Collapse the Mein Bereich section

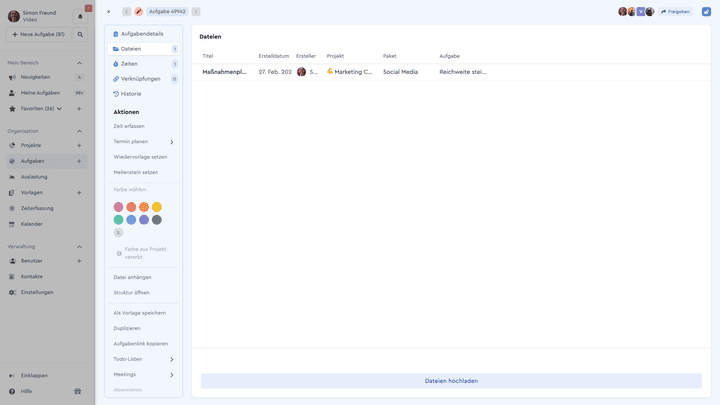pyautogui.click(x=79, y=63)
